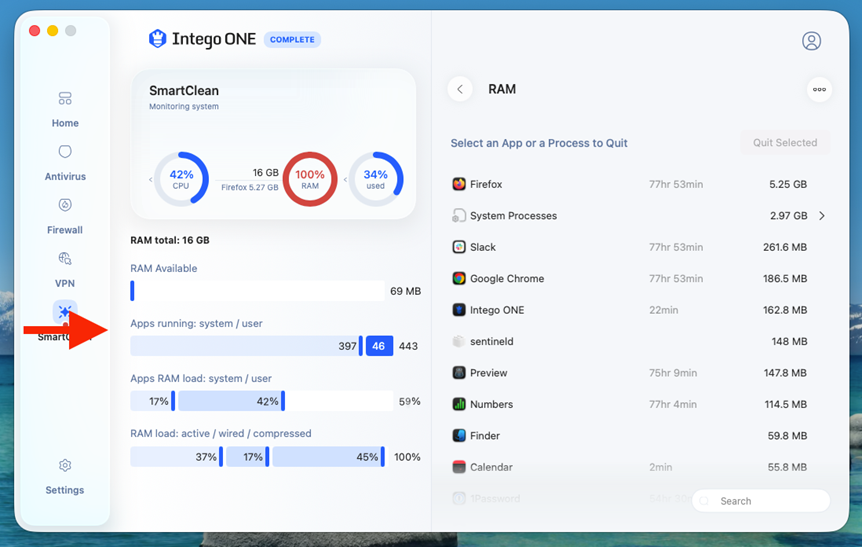The height and width of the screenshot is (547, 862).
Task: Click the Apps RAM load bar
Action: (x=262, y=401)
